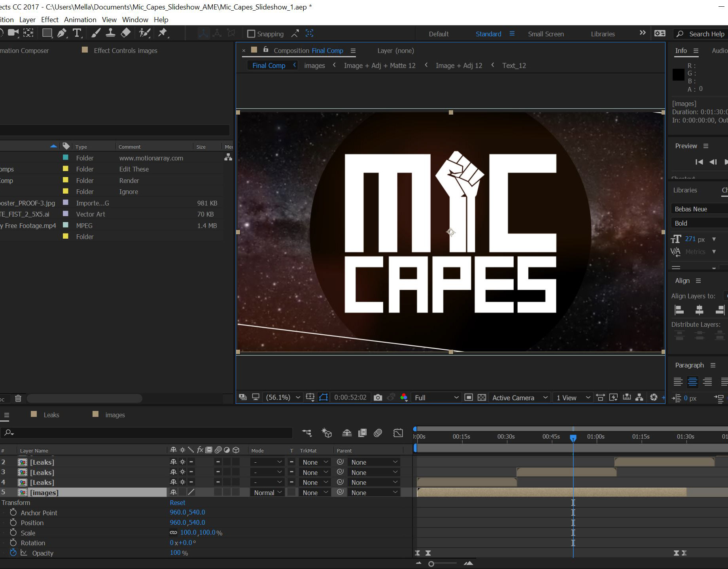Screen dimensions: 728x569
Task: Toggle motion blur enable in timeline
Action: tap(378, 433)
